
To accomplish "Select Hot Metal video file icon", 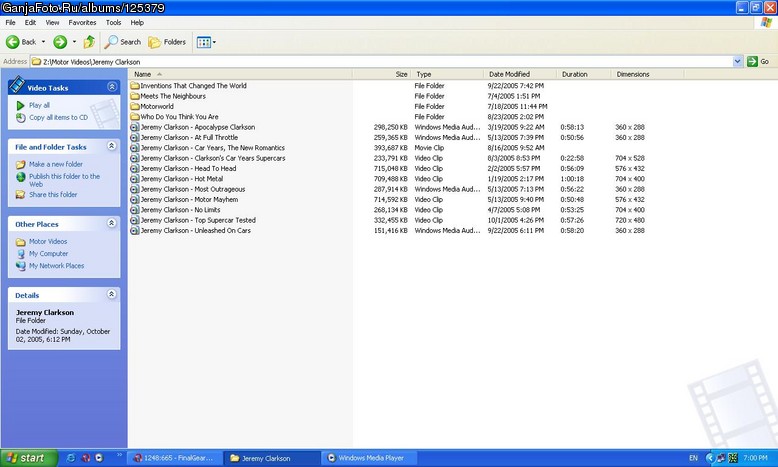I will [134, 179].
